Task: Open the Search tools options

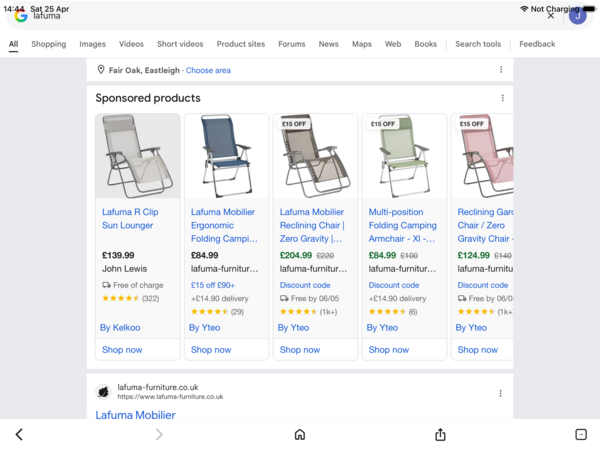Action: pos(478,44)
